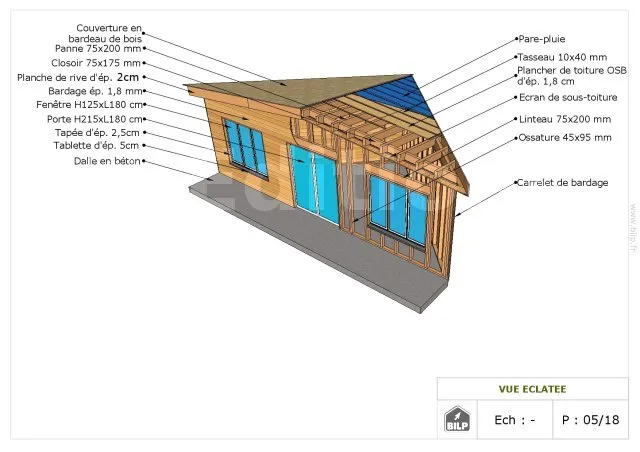
Task: Click the BILP logo in title block
Action: [x=456, y=419]
